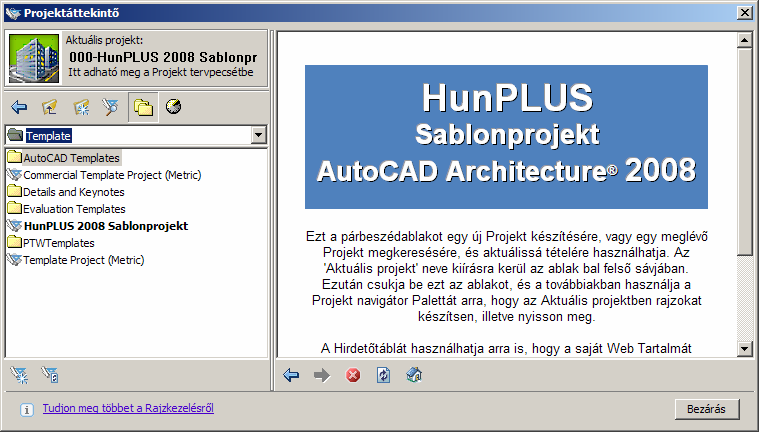759x432 pixels.
Task: Toggle the folders view icon
Action: click(x=143, y=107)
